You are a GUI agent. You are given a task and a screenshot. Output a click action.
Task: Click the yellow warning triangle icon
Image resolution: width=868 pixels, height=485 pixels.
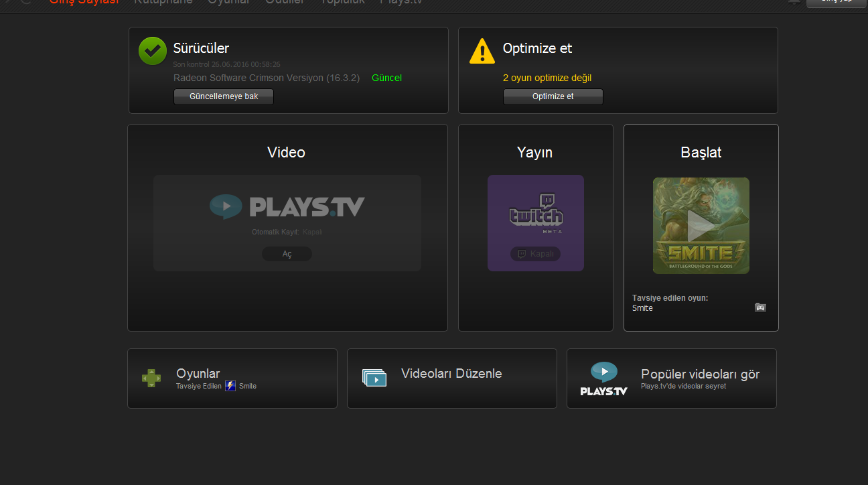(x=482, y=51)
